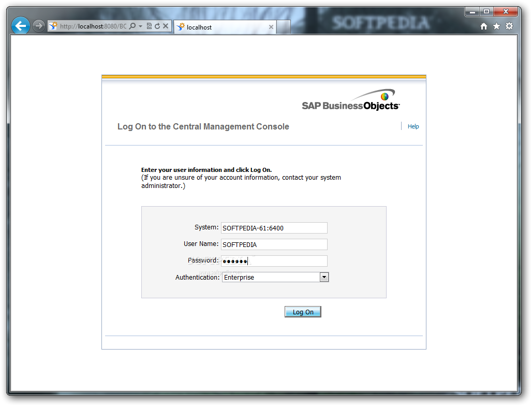The height and width of the screenshot is (406, 532).
Task: Open a new blank tab
Action: click(283, 27)
